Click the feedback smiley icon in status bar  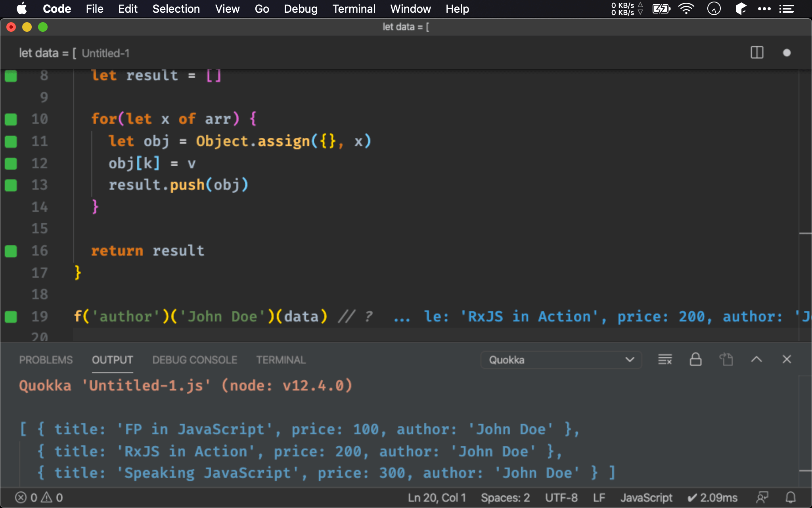[x=762, y=498]
